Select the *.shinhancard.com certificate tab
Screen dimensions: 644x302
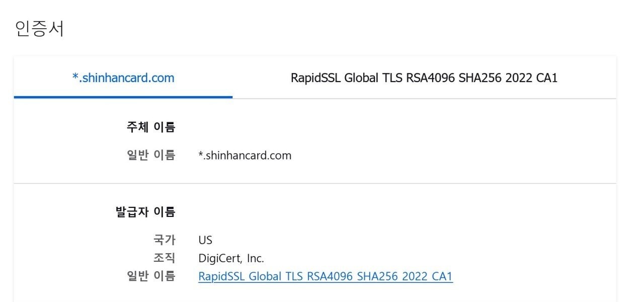(123, 78)
